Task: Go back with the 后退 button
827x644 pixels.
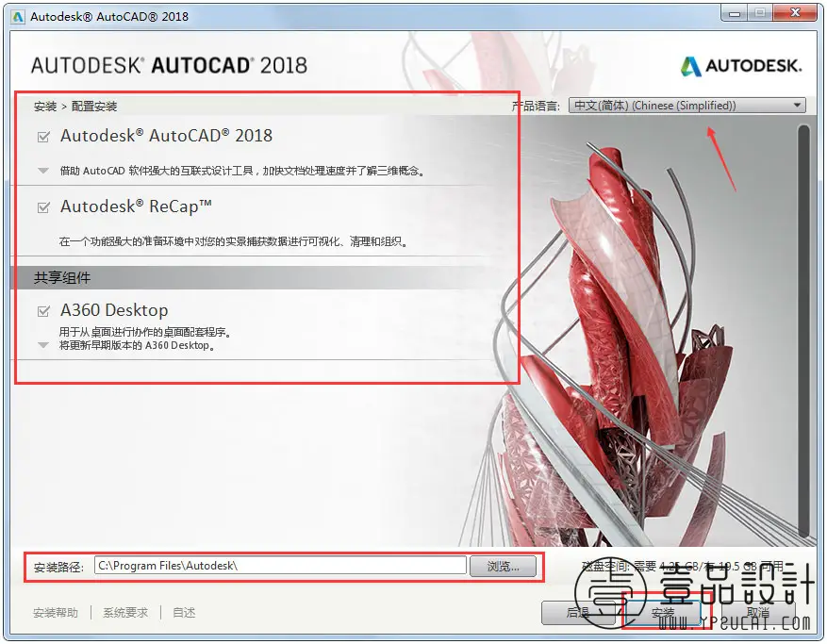Action: coord(578,612)
